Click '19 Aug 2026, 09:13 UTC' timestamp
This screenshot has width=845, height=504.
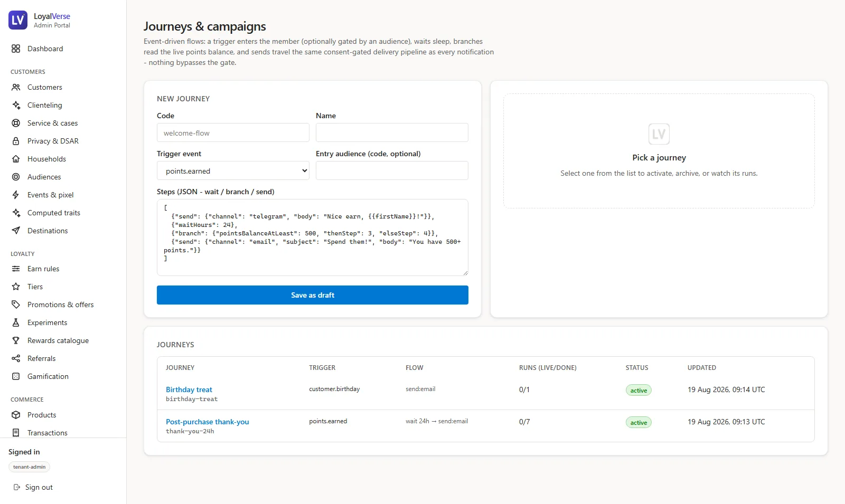(726, 422)
